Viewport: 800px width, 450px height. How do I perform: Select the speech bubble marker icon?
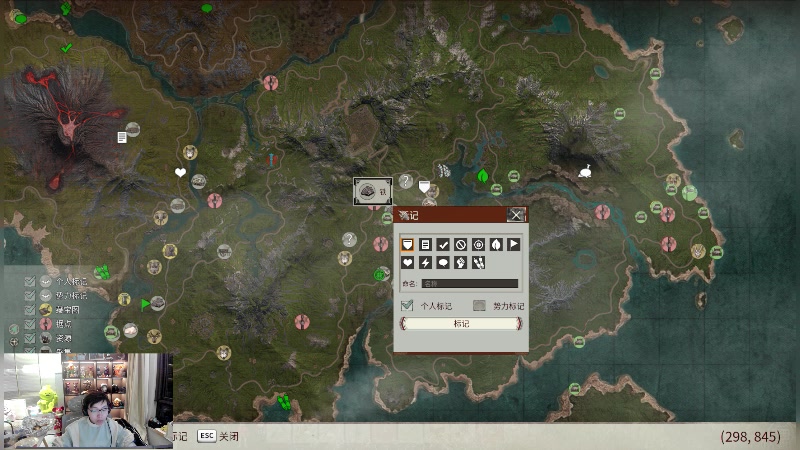pos(443,263)
